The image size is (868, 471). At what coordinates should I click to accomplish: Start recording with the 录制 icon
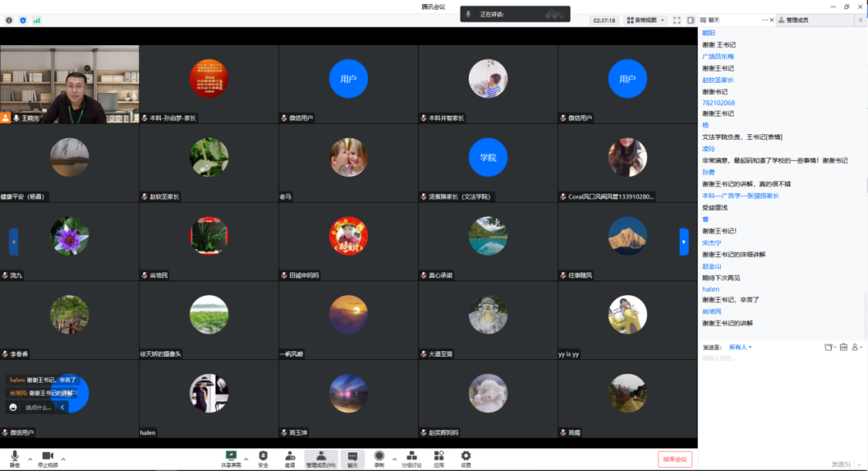coord(379,457)
